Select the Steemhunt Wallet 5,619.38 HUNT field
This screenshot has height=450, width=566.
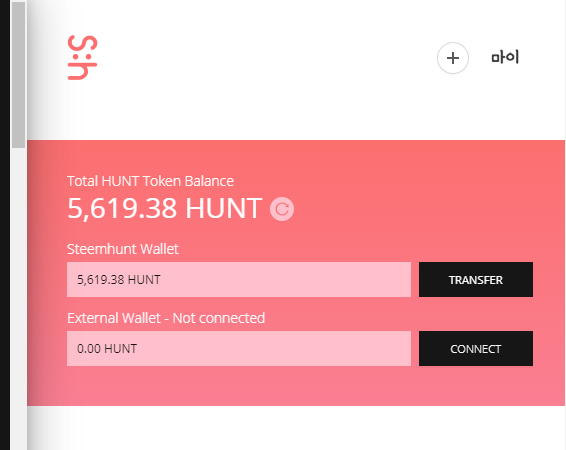[x=239, y=280]
